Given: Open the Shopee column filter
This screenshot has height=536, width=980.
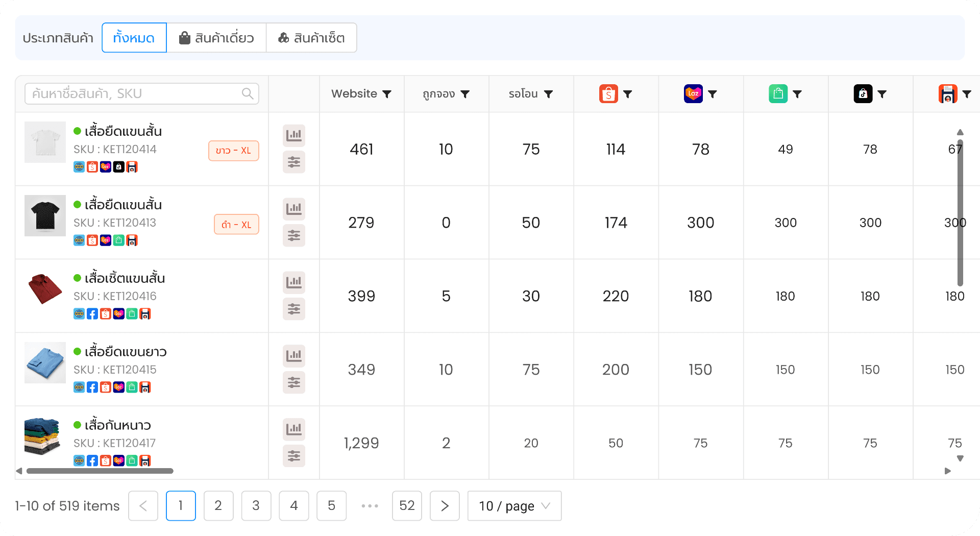Looking at the screenshot, I should (x=629, y=94).
